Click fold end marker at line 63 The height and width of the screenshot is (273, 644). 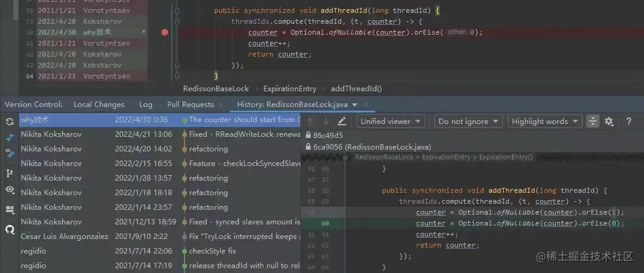177,65
